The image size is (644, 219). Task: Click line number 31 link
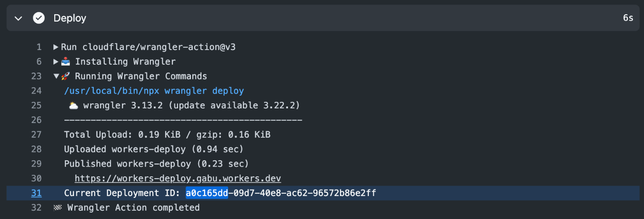pos(36,193)
